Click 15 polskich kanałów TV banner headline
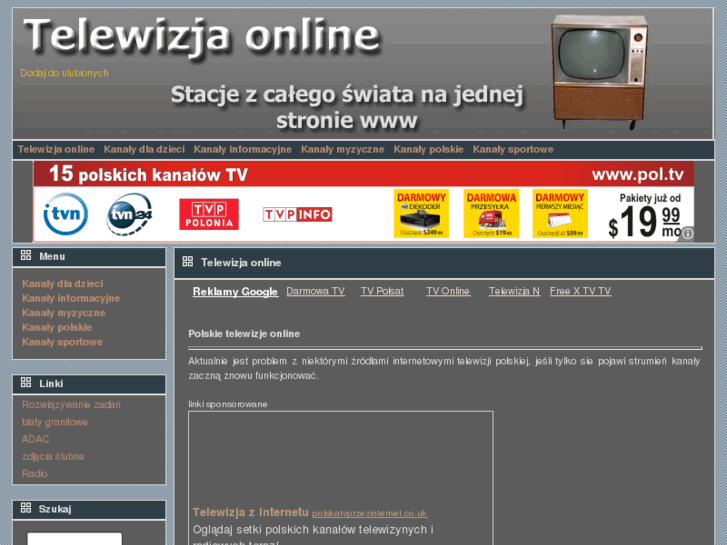This screenshot has width=727, height=545. pos(148,174)
